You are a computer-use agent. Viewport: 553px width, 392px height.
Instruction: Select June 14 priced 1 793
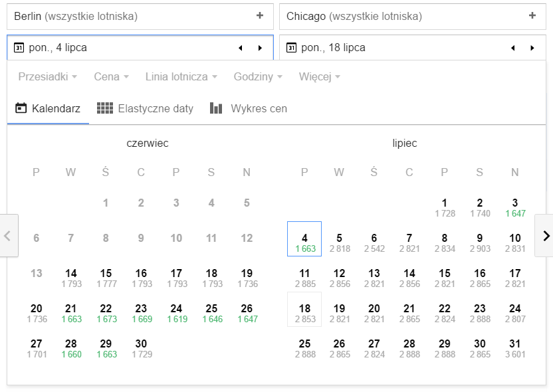(71, 278)
